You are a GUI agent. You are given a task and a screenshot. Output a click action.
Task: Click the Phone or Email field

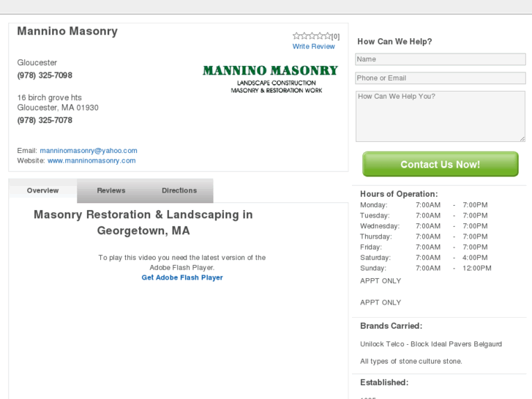pyautogui.click(x=440, y=78)
